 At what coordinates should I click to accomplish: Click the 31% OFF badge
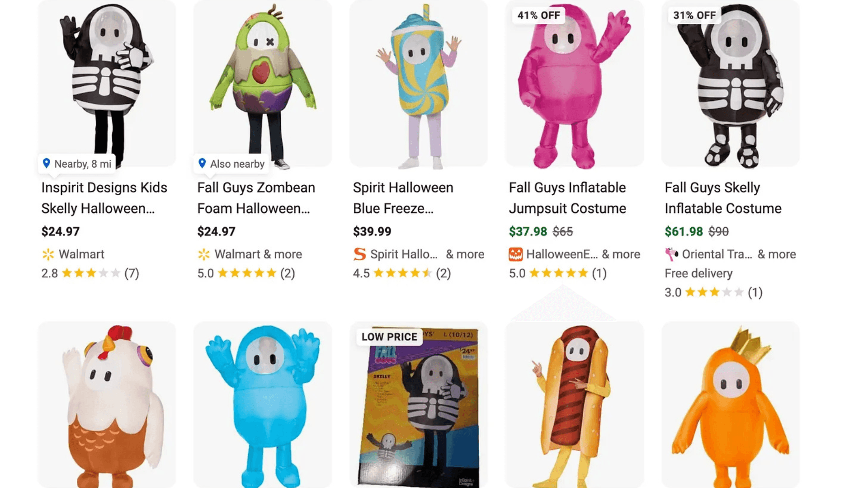coord(694,15)
